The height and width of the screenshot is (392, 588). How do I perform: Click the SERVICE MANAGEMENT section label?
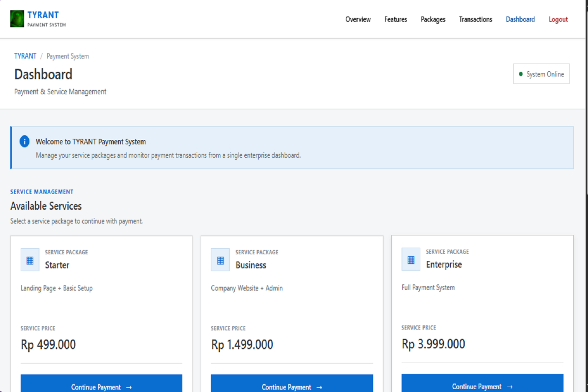pos(42,191)
